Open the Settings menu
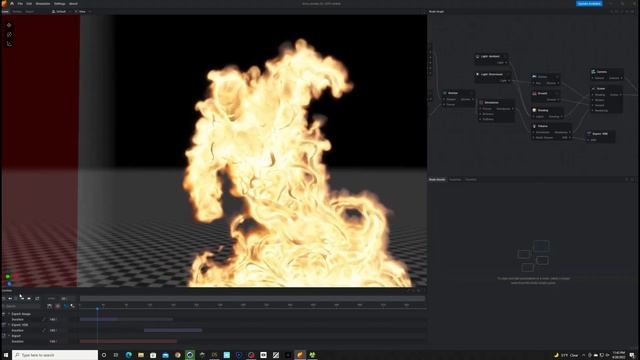 click(60, 4)
